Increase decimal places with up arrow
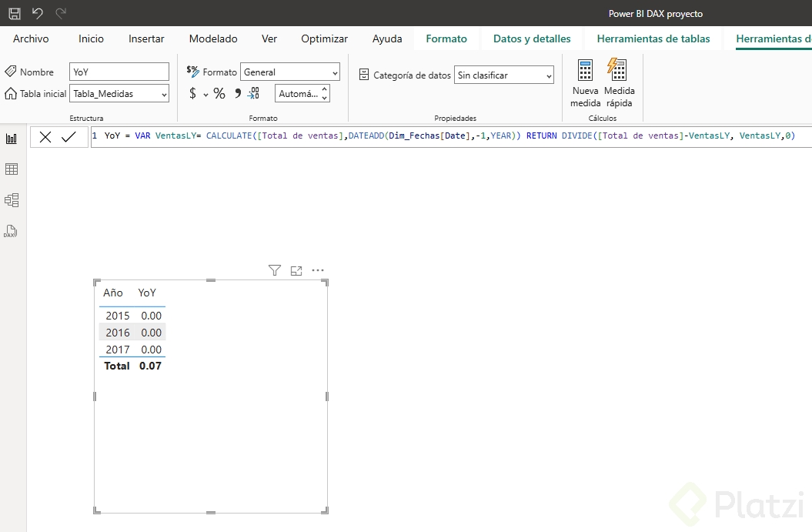 (325, 89)
